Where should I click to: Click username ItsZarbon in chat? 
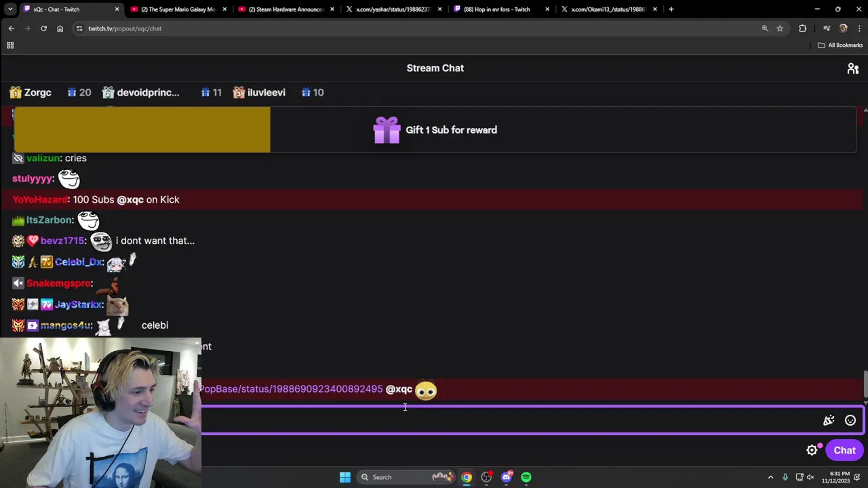(50, 220)
